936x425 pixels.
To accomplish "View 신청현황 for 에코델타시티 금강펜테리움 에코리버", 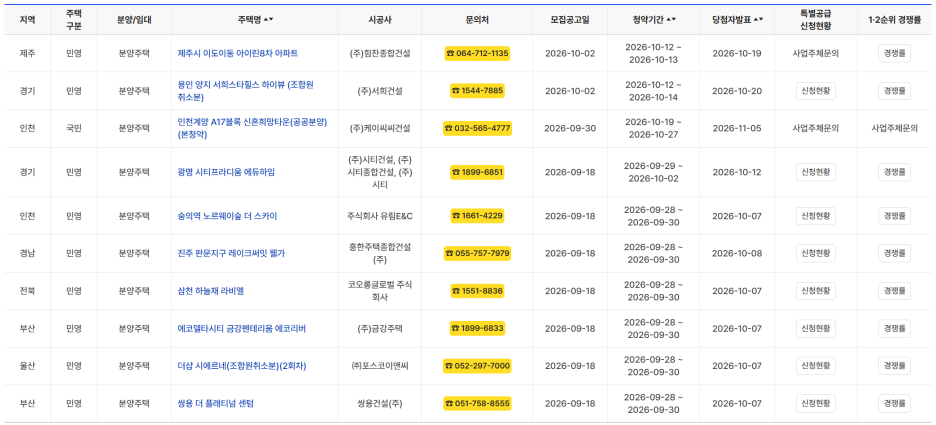I will (x=815, y=328).
